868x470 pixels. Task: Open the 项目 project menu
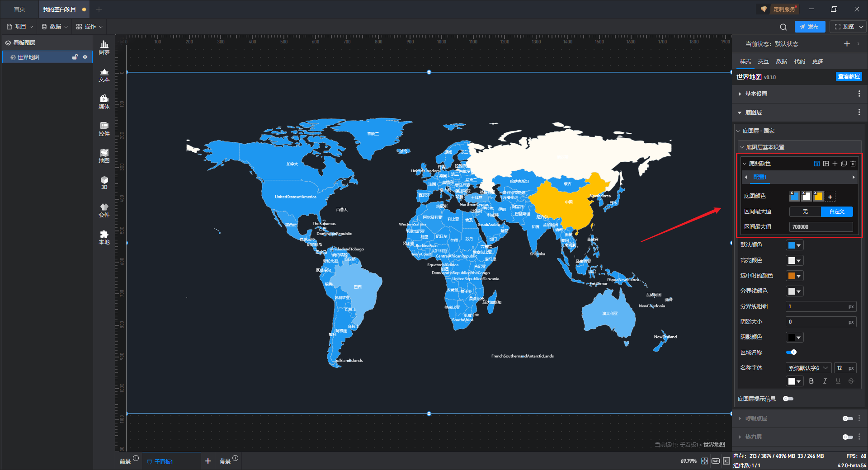(20, 27)
